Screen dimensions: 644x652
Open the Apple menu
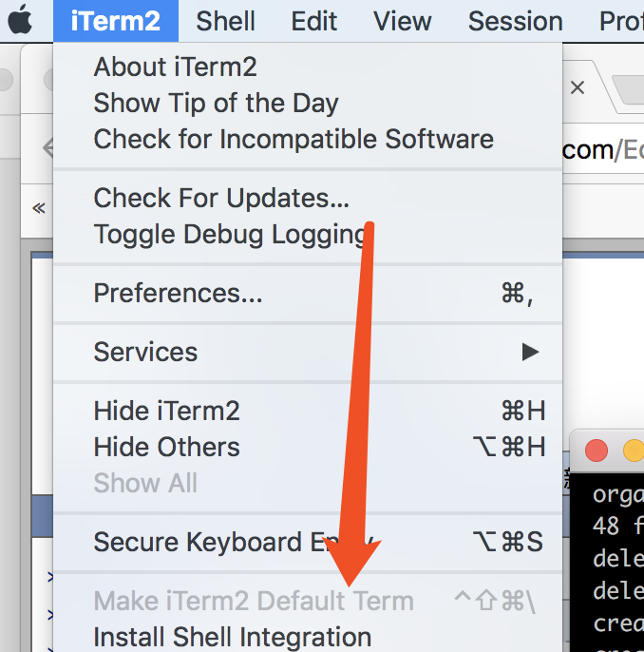(21, 21)
